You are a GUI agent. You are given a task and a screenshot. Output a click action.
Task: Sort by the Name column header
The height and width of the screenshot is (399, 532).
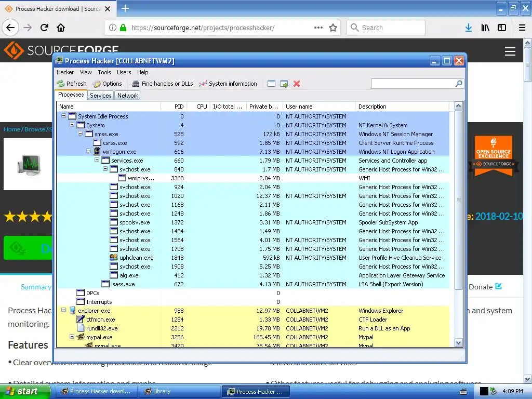(109, 107)
